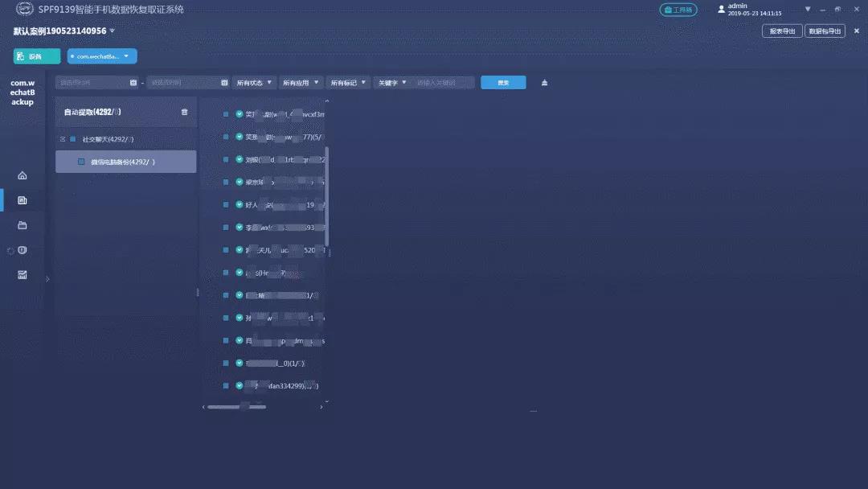This screenshot has width=868, height=489.
Task: Click the 自动提取(4292) panel header
Action: [125, 112]
